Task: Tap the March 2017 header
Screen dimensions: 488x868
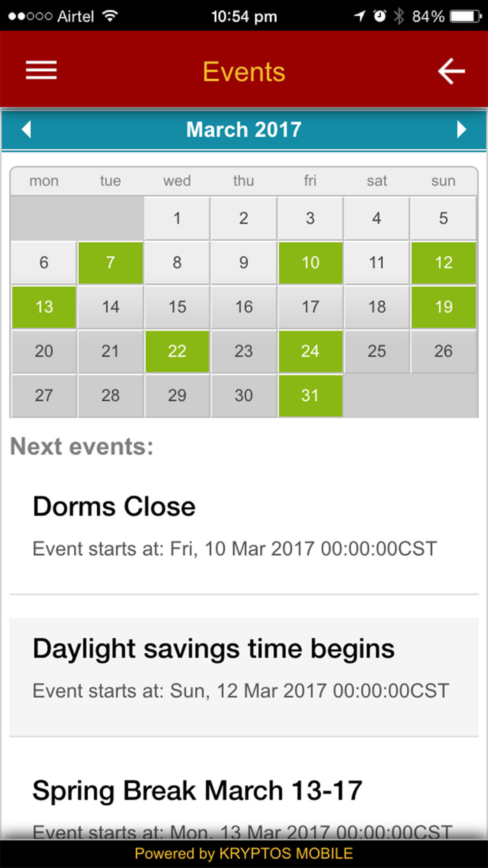Action: (x=243, y=130)
